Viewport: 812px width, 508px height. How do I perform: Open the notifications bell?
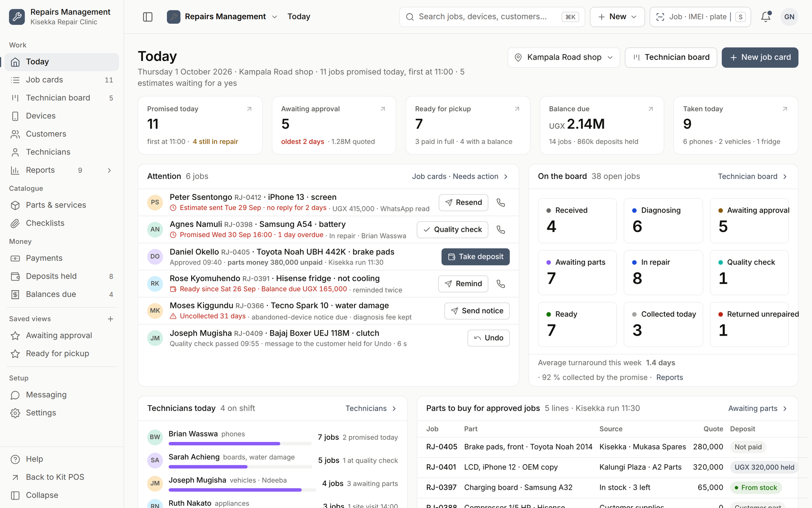point(765,17)
